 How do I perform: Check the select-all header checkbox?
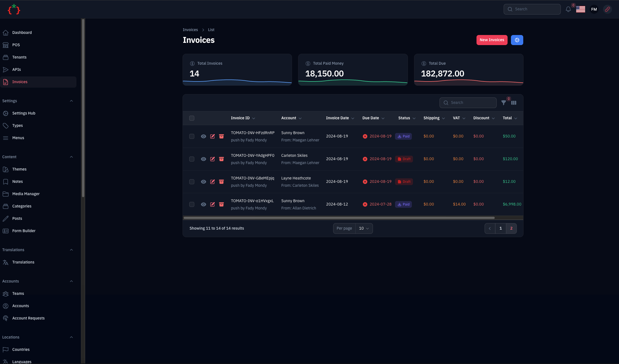192,118
